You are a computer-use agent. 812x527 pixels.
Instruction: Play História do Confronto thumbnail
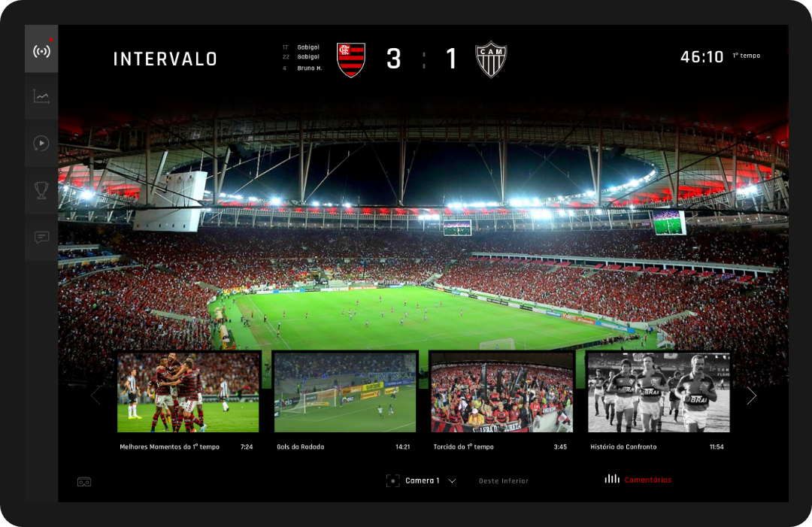[659, 392]
